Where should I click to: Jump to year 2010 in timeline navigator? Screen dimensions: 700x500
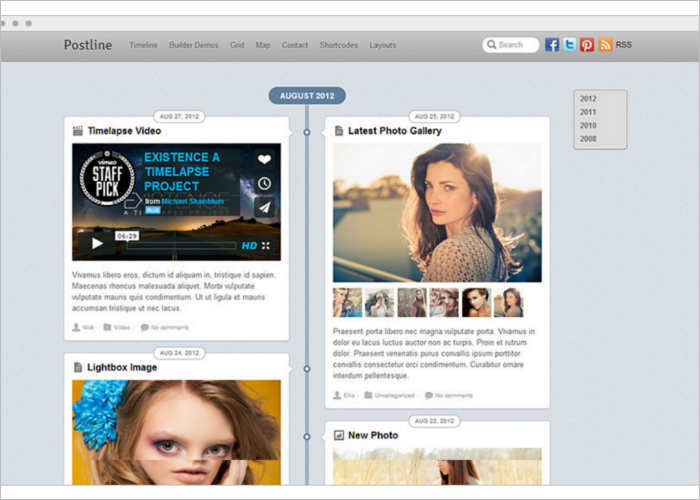pyautogui.click(x=588, y=126)
